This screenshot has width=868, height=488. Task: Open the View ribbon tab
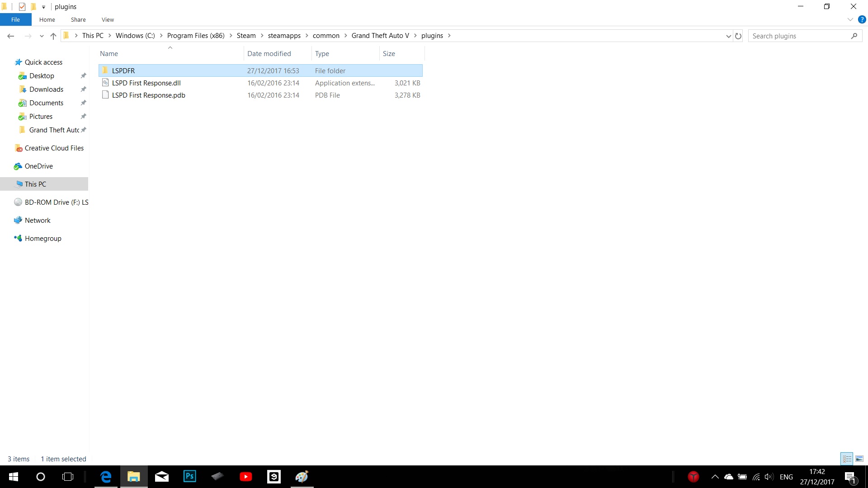pyautogui.click(x=108, y=19)
